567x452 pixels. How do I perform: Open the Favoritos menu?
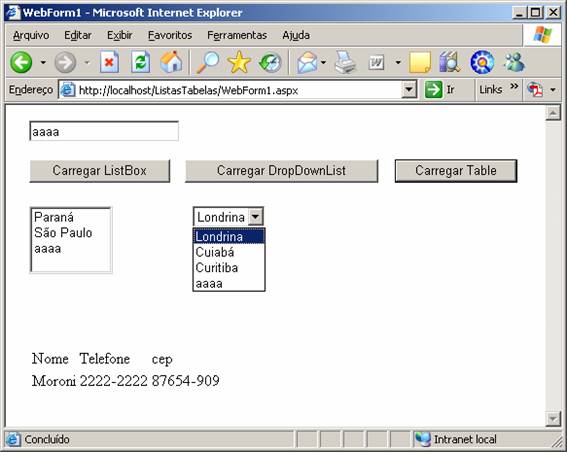tap(170, 35)
